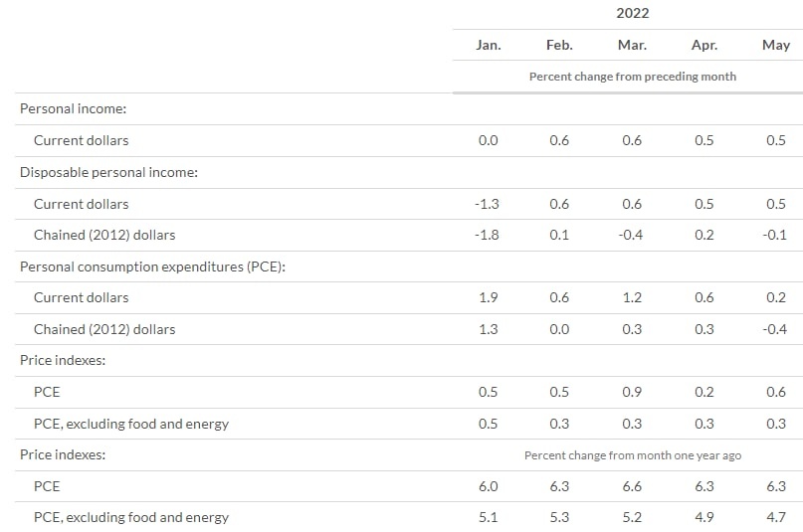The image size is (803, 532).
Task: Select the "Apr." column header
Action: [x=703, y=45]
